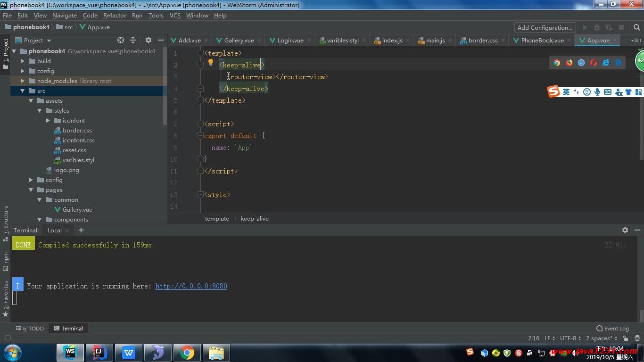Collapse all in Project panel
644x362 pixels.
(x=133, y=40)
